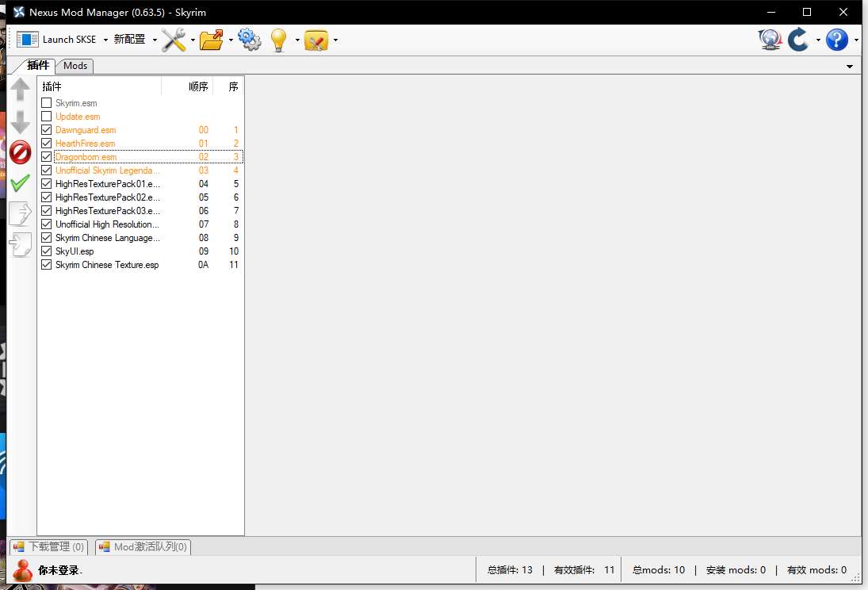Open the wrench and screwdriver tools icon
The height and width of the screenshot is (590, 868).
pyautogui.click(x=174, y=40)
